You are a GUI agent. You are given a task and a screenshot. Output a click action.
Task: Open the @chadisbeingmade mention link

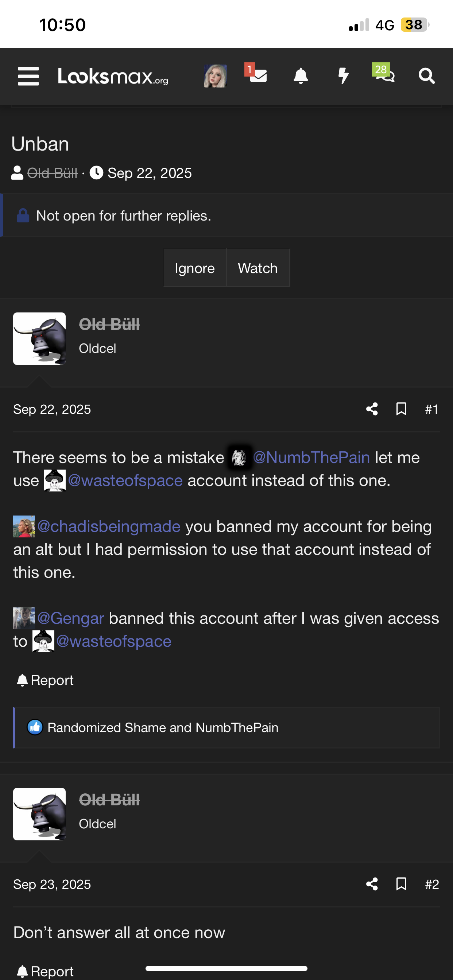[x=108, y=526]
